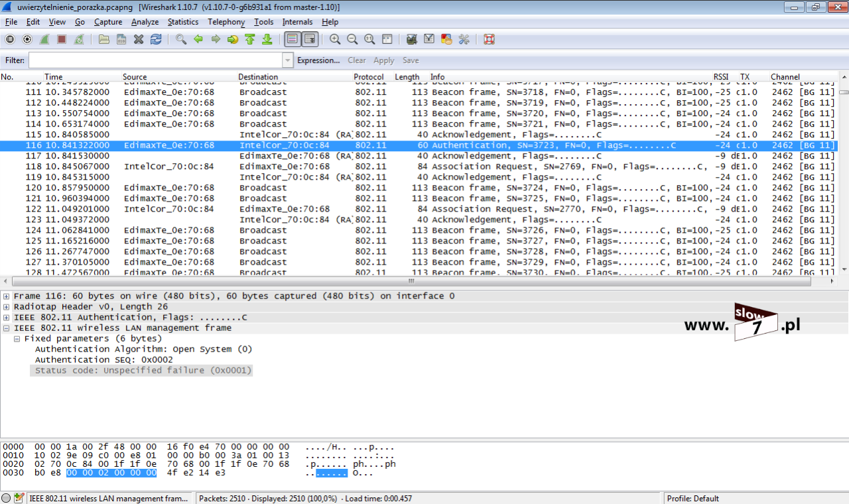
Task: Open help lifebuoy icon
Action: click(489, 39)
